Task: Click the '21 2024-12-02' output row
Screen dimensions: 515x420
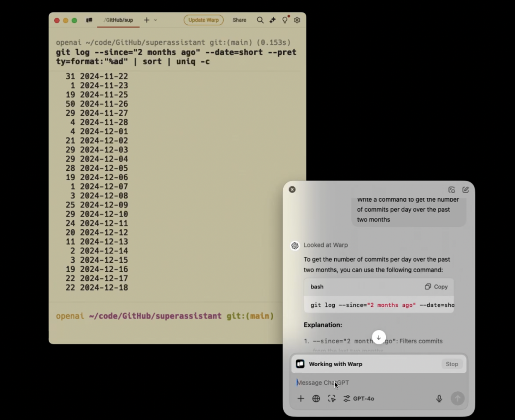Action: (x=96, y=141)
